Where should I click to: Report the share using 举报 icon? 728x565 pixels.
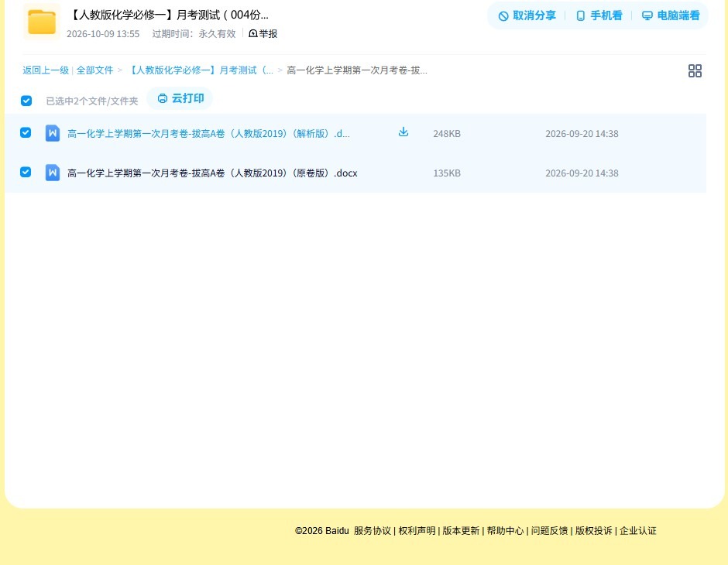pos(253,33)
